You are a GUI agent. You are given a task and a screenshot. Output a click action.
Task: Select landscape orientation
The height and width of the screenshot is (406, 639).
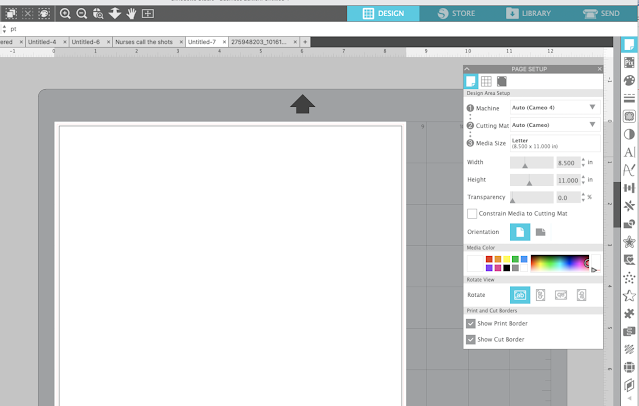pyautogui.click(x=540, y=232)
